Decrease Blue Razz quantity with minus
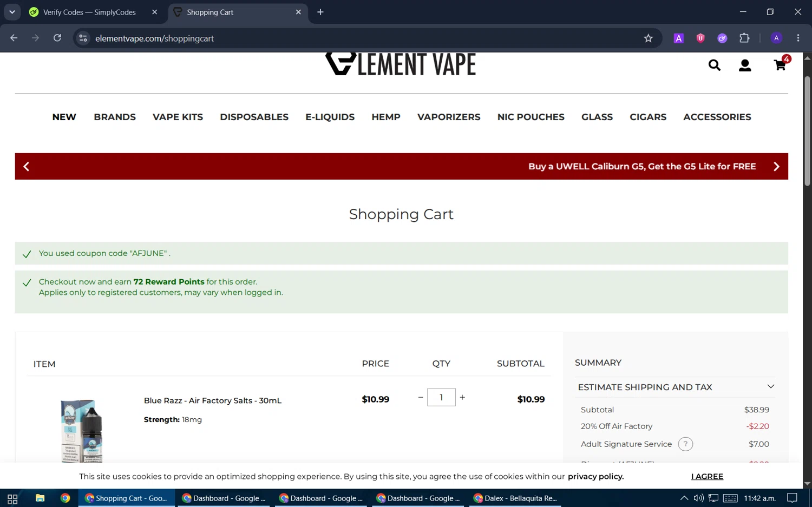This screenshot has width=812, height=507. click(x=421, y=397)
